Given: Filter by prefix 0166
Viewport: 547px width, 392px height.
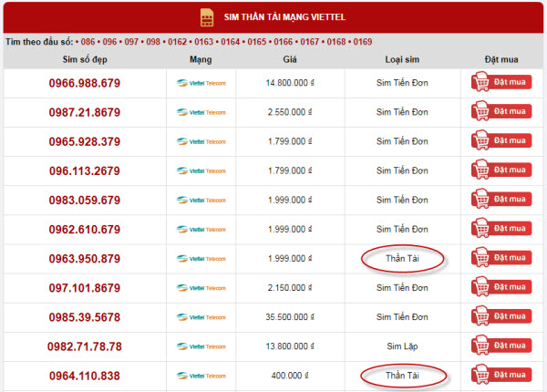Looking at the screenshot, I should [283, 42].
